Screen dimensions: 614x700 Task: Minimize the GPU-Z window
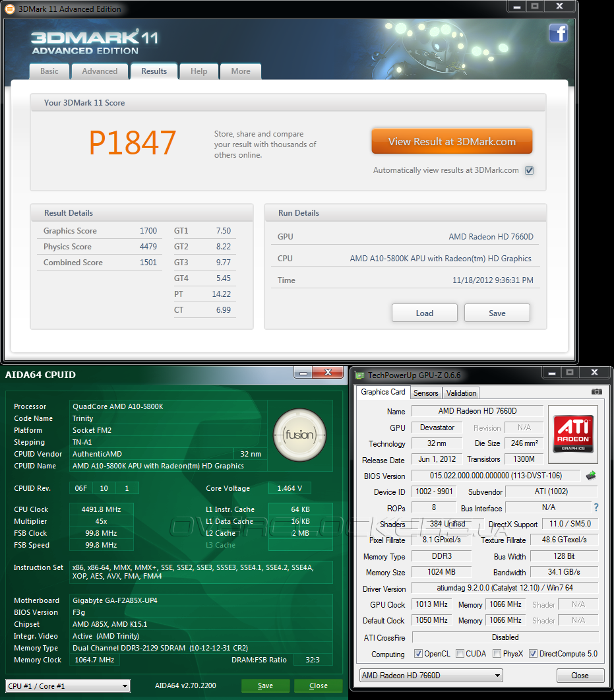point(552,372)
